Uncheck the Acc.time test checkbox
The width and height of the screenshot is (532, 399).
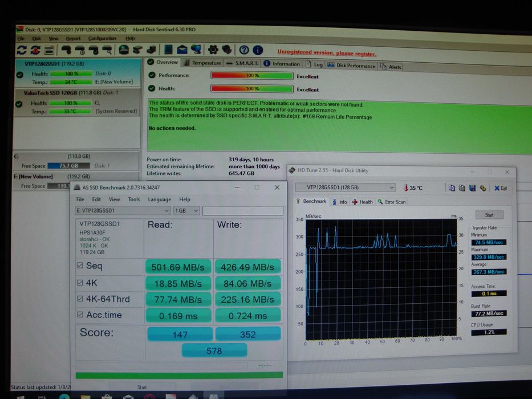click(80, 315)
